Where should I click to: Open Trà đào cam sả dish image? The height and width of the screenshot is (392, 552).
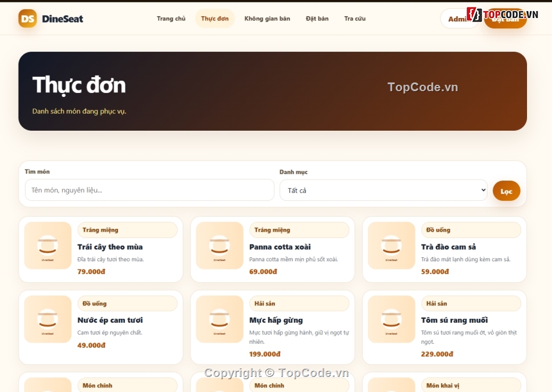(392, 246)
